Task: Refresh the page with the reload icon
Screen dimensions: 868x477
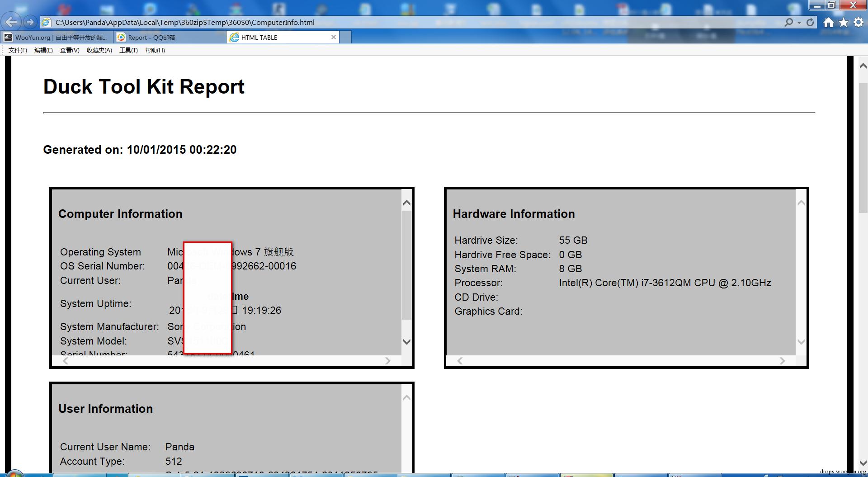Action: [x=810, y=22]
